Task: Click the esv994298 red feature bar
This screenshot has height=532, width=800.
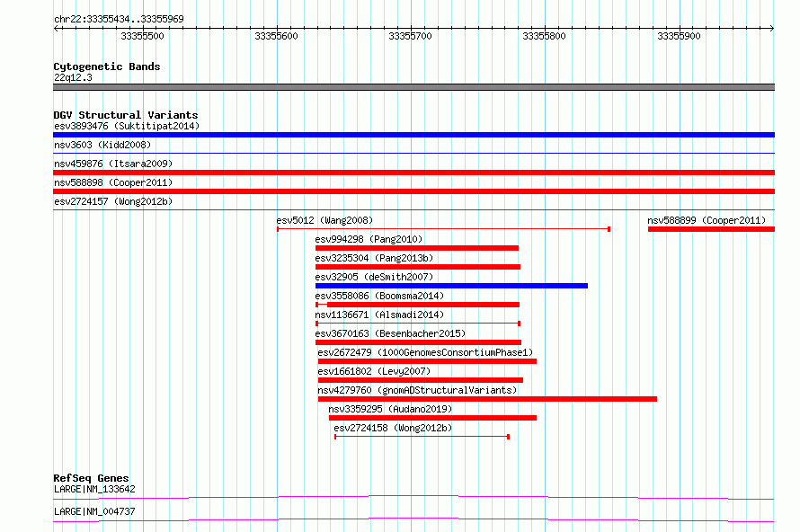Action: tap(417, 248)
